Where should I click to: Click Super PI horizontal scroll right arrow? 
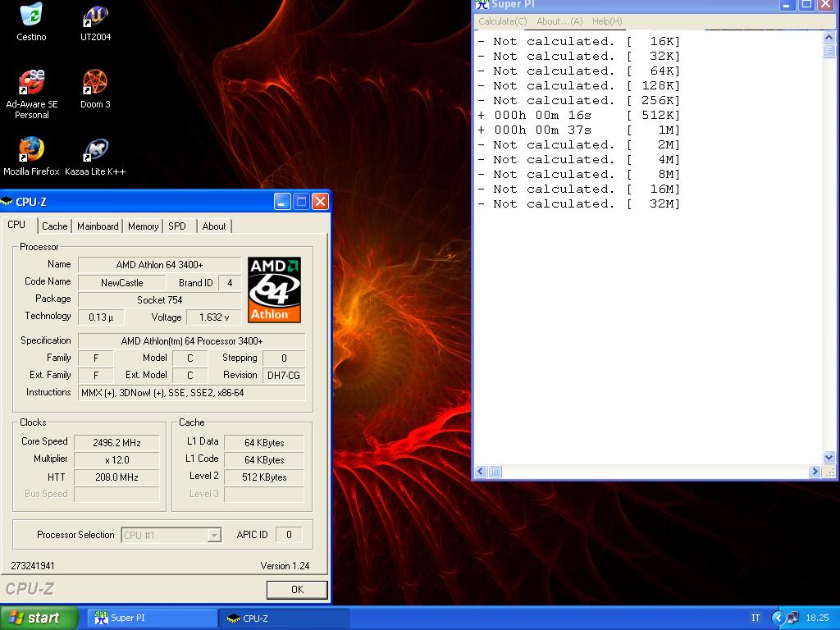(x=815, y=472)
